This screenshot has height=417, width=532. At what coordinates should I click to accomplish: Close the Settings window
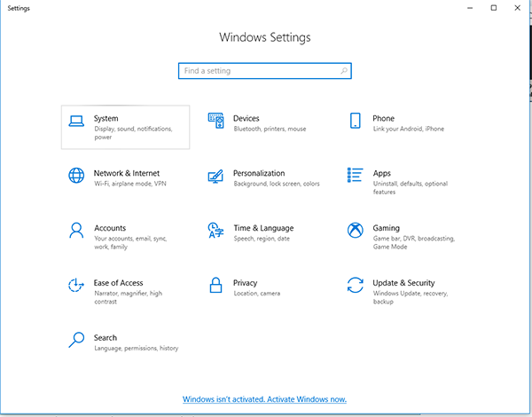click(517, 8)
